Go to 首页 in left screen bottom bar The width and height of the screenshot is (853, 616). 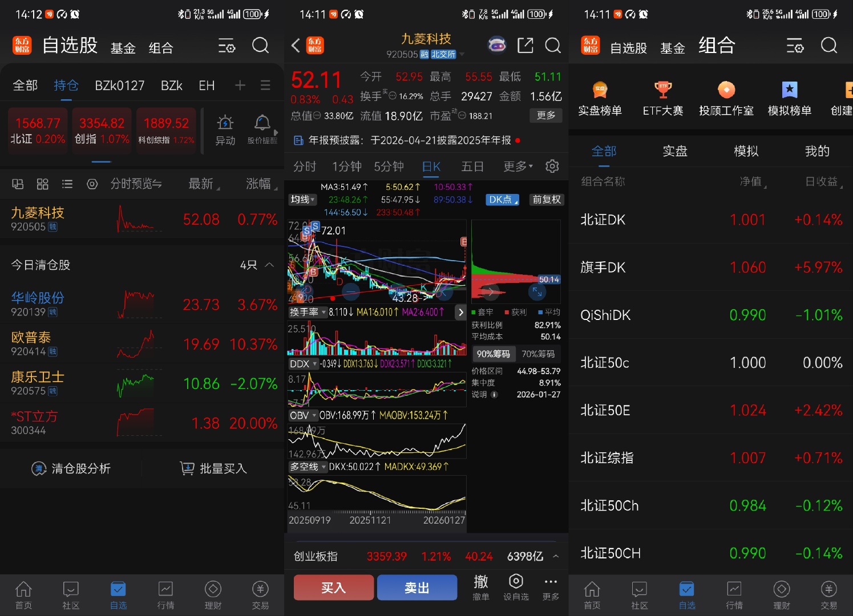point(23,595)
